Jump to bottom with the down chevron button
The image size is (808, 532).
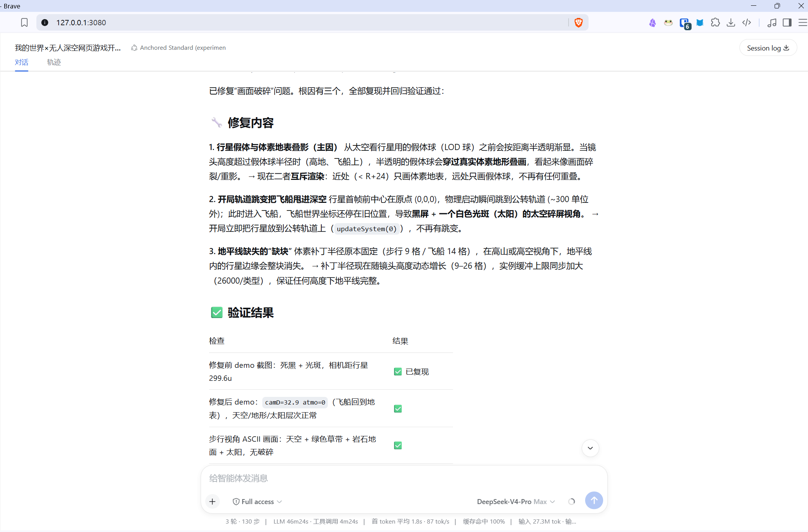coord(590,448)
